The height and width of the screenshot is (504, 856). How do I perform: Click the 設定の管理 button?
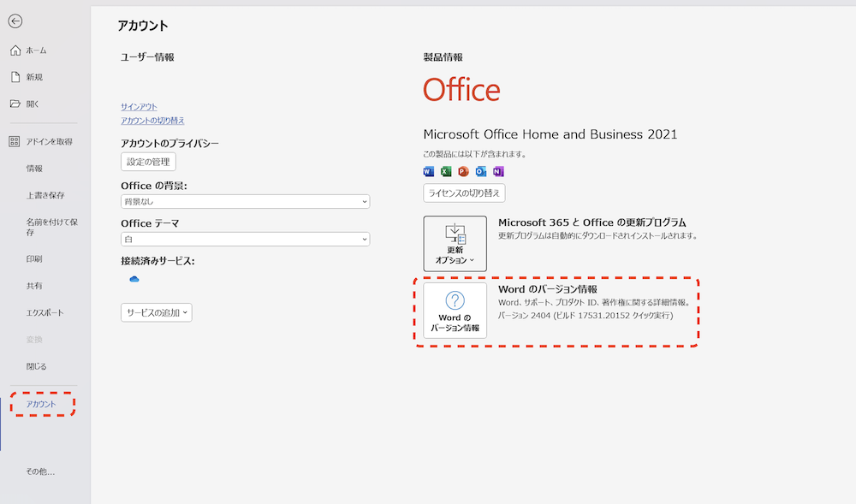click(148, 162)
